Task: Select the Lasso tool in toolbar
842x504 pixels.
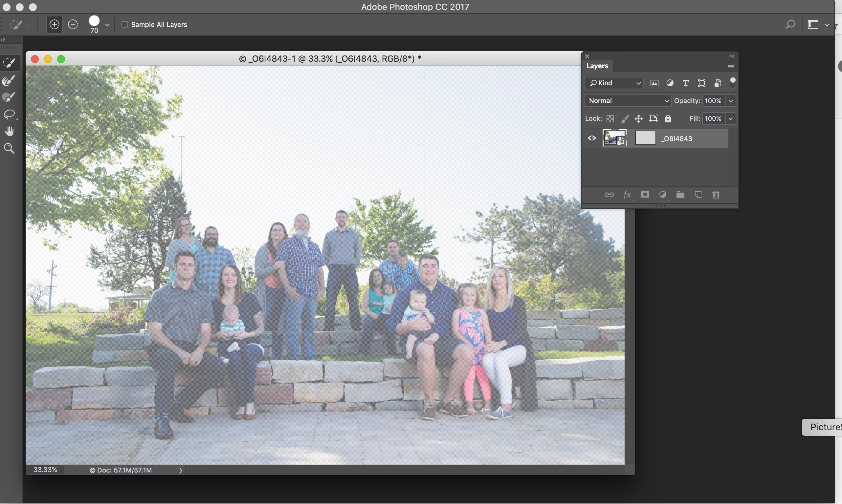Action: pos(10,115)
